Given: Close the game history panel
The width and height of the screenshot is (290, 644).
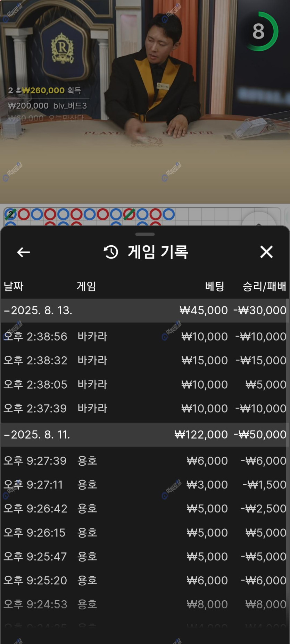Looking at the screenshot, I should pos(266,252).
